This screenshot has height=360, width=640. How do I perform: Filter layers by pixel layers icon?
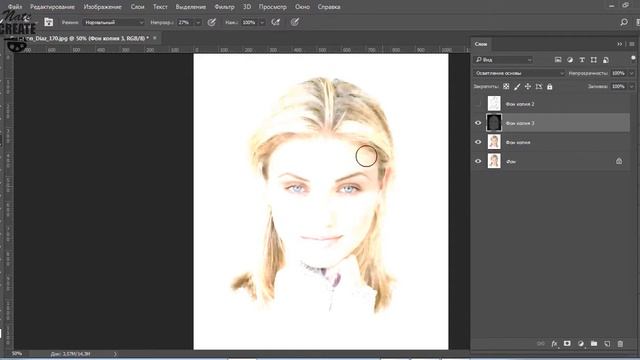(558, 60)
